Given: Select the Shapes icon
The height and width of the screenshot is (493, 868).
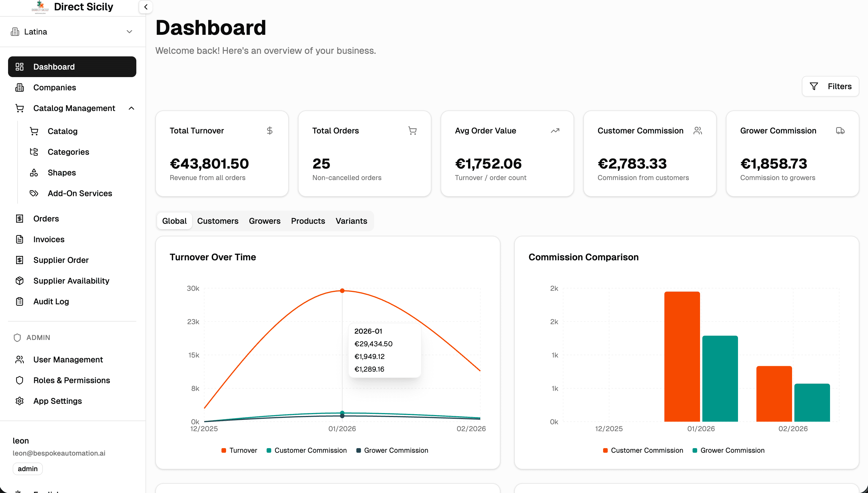Looking at the screenshot, I should (34, 172).
